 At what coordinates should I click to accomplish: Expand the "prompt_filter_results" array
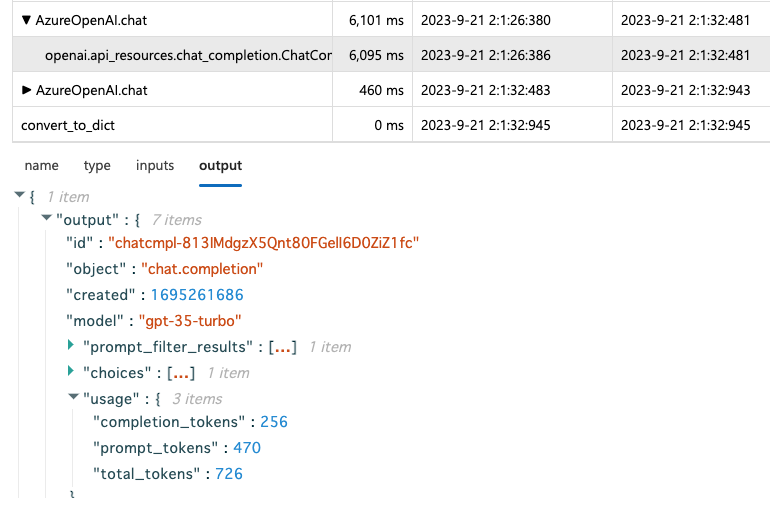(71, 346)
